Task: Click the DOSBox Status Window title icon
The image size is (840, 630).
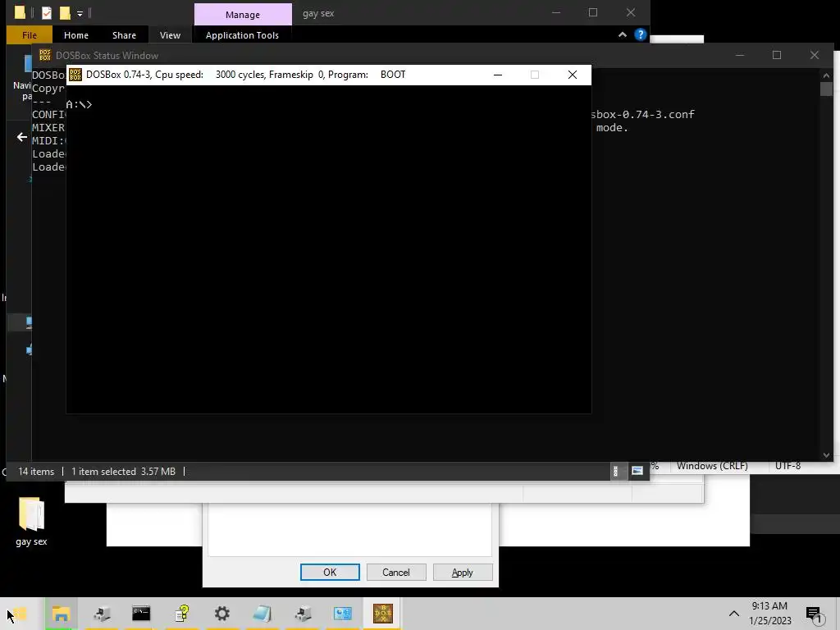Action: click(x=45, y=55)
